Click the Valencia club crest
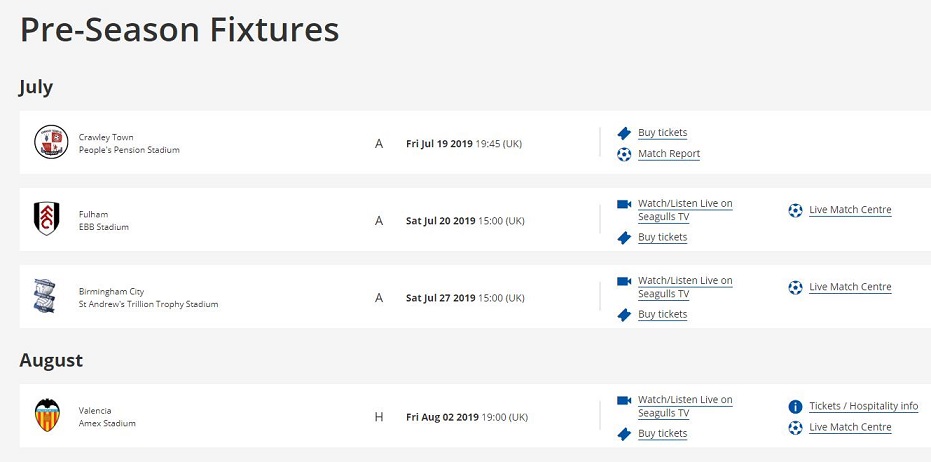931x462 pixels. click(47, 415)
